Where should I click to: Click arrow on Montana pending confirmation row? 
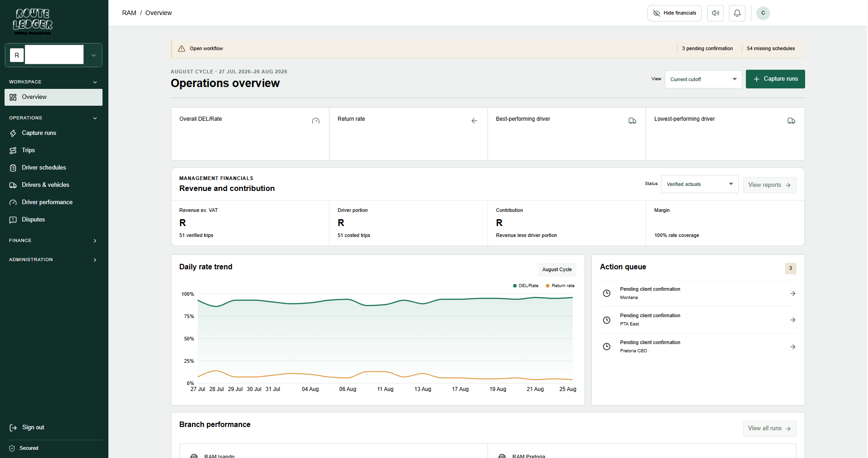[x=793, y=293]
